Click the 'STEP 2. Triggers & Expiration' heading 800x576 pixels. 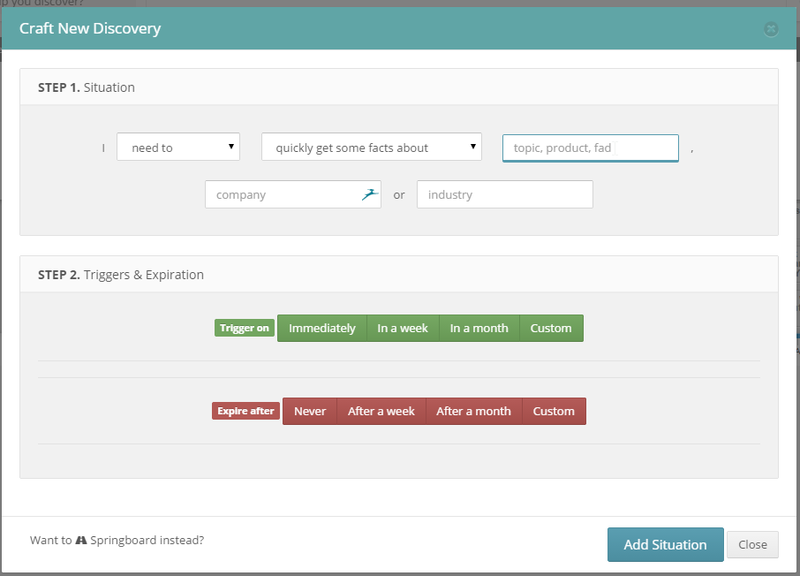pos(121,274)
